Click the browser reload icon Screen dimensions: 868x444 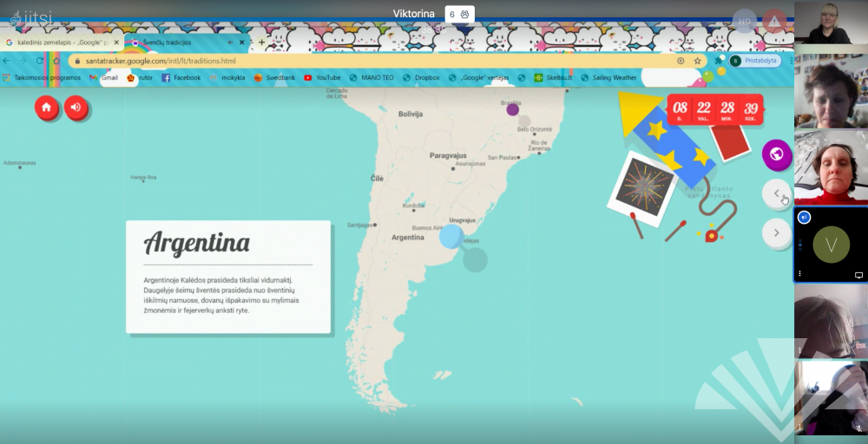(39, 61)
